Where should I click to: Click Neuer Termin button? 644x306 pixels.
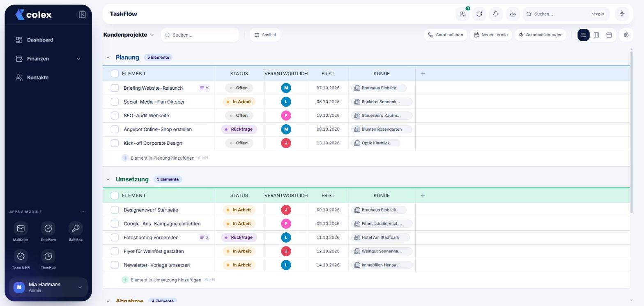491,35
